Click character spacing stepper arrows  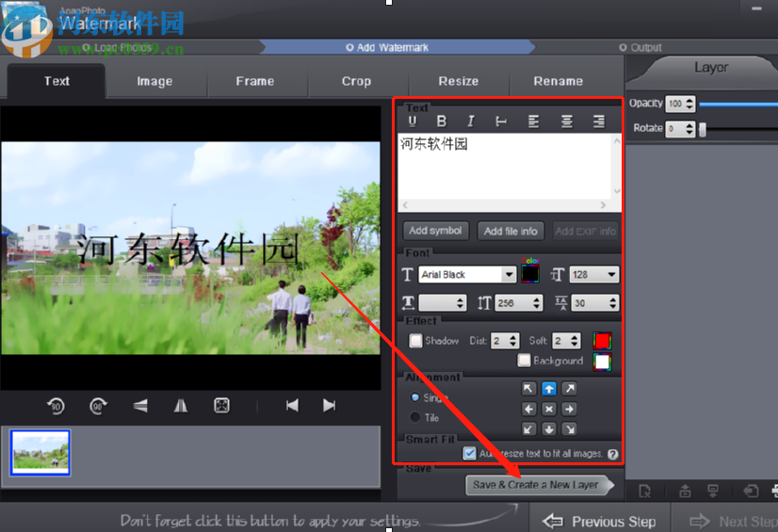coord(460,303)
